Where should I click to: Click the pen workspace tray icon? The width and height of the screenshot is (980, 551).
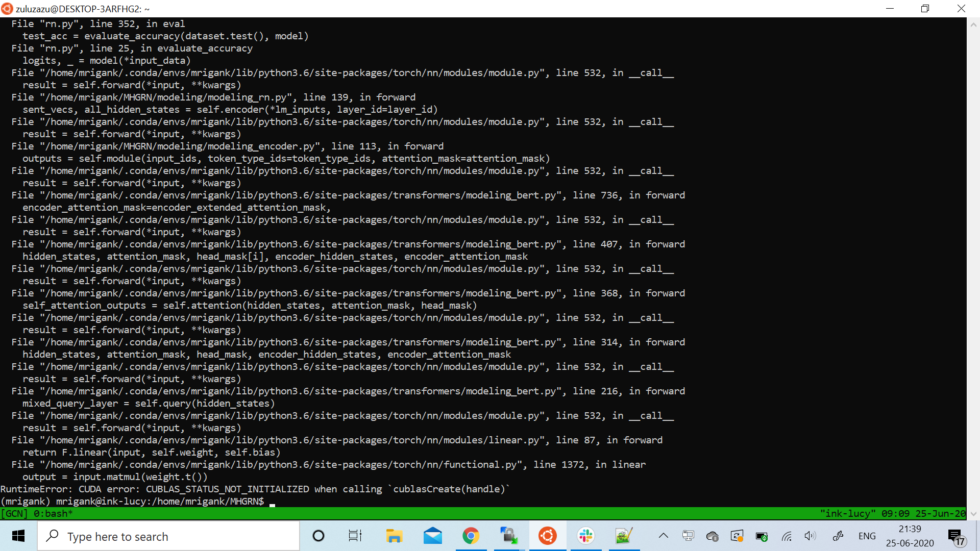(x=838, y=536)
